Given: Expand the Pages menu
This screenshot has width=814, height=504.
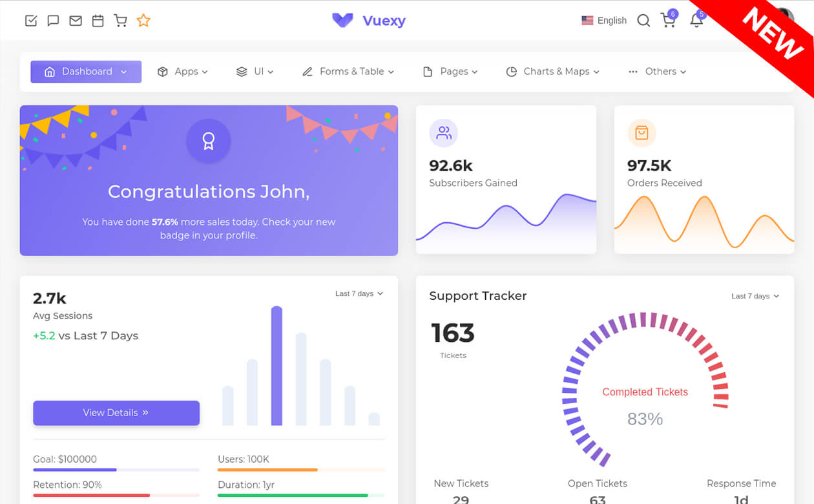Looking at the screenshot, I should 450,72.
